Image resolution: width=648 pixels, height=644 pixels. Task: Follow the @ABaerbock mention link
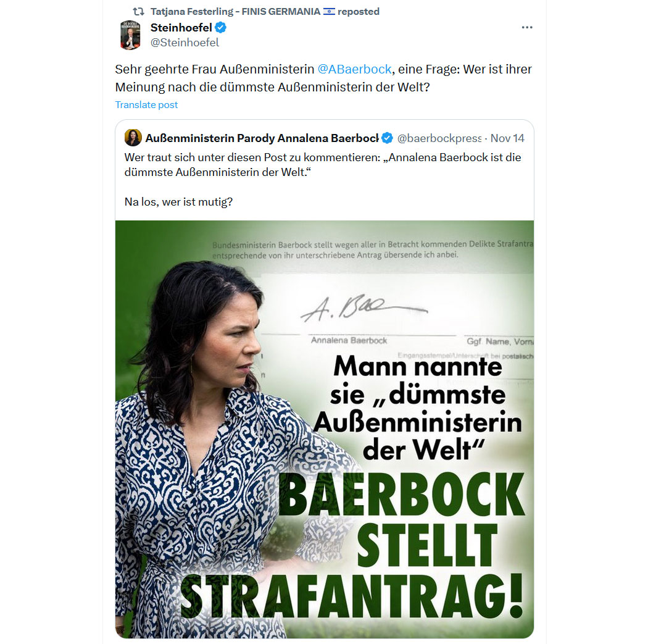354,69
